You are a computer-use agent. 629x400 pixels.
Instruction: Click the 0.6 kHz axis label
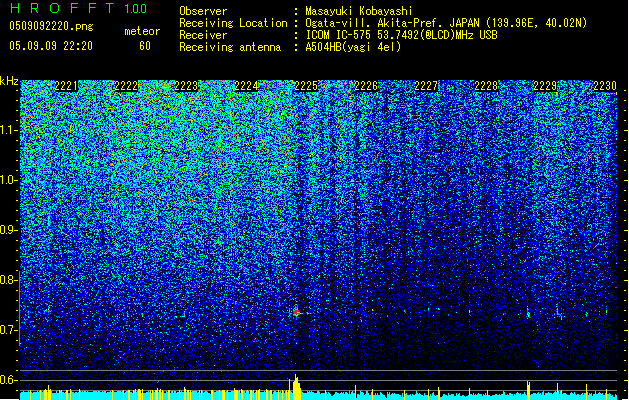(8, 380)
